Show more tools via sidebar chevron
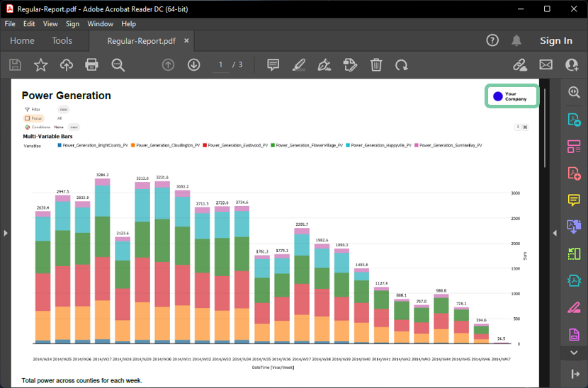Image resolution: width=588 pixels, height=388 pixels. 573,352
